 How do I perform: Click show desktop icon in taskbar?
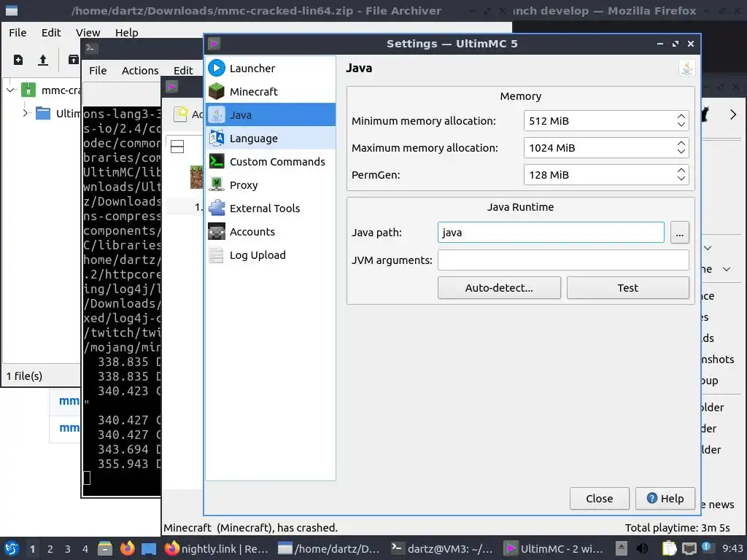coord(149,548)
